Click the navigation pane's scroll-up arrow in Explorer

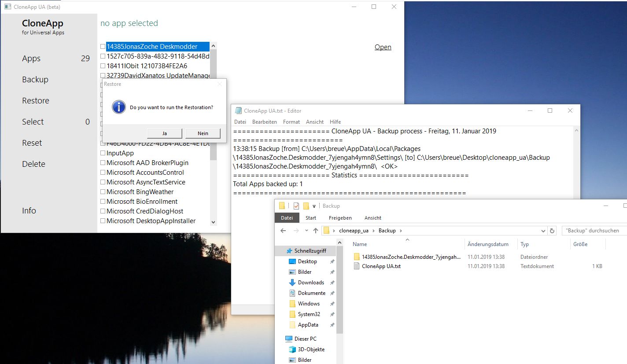(x=339, y=242)
